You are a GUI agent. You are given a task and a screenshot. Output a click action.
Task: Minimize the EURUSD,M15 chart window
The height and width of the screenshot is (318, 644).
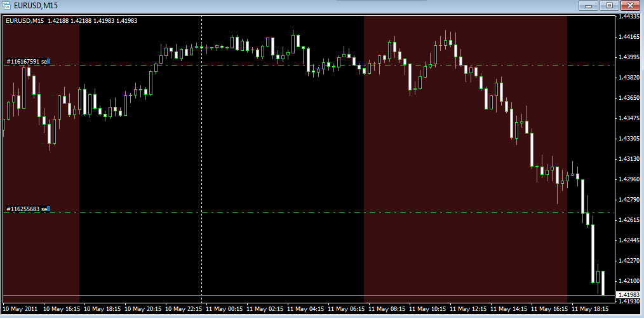pyautogui.click(x=587, y=5)
